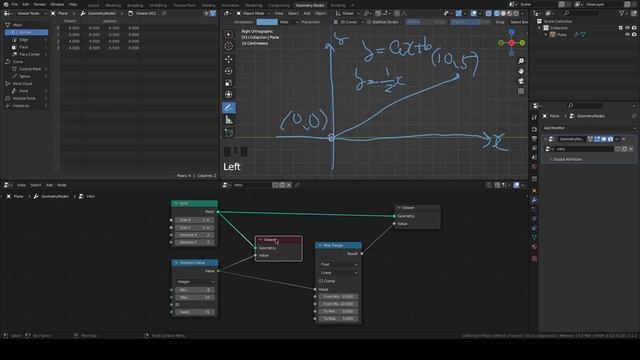This screenshot has width=640, height=360.
Task: Select the Measure tool in viewport toolbar
Action: pos(229,120)
